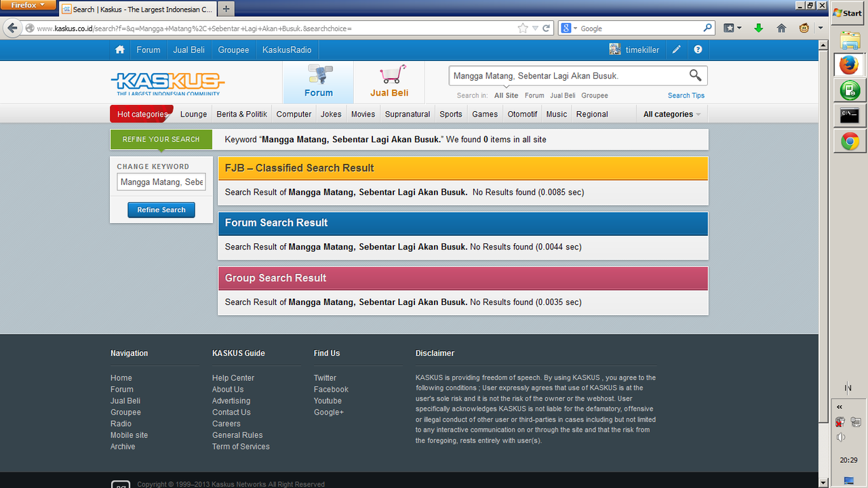Open Command Prompt on taskbar
868x488 pixels.
[850, 116]
